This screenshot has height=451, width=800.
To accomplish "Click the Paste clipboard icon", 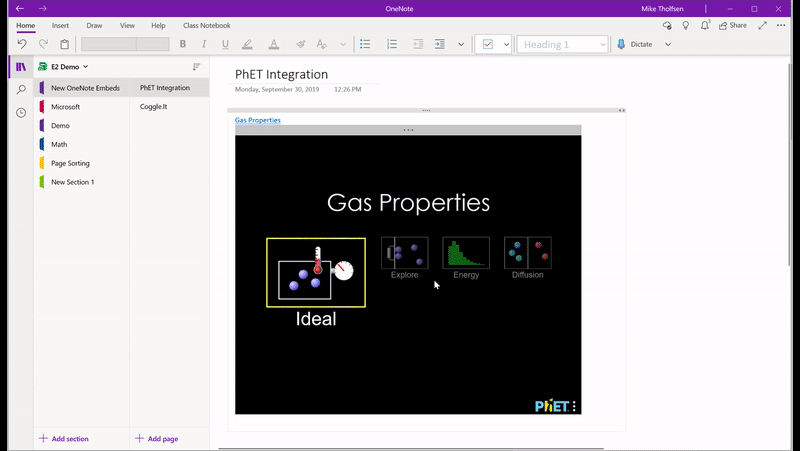I will 64,44.
